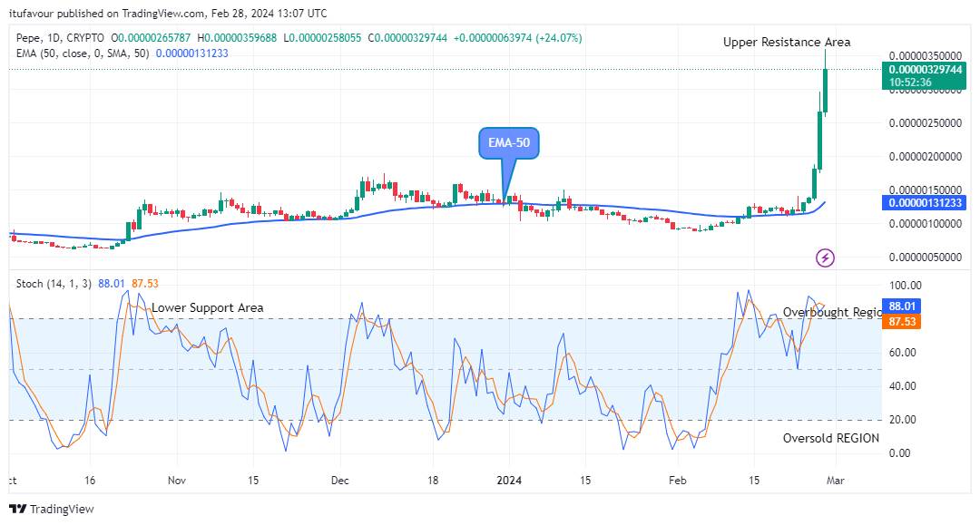This screenshot has width=980, height=525.
Task: Click the 0.00000200000 price axis label
Action: coord(925,157)
